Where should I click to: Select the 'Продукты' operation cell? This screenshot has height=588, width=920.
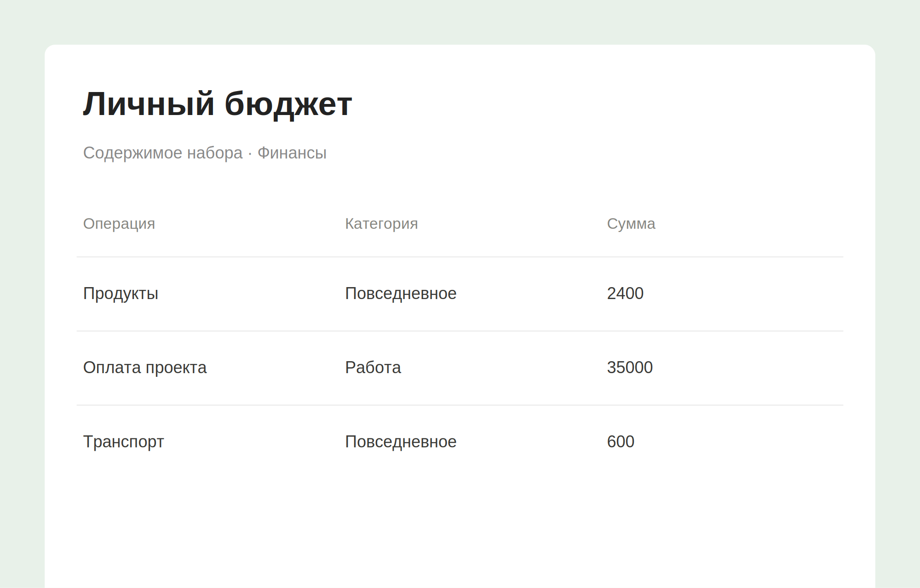coord(121,294)
